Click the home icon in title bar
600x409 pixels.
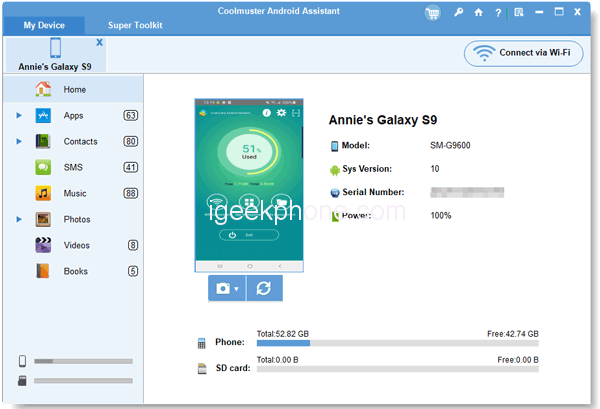(x=478, y=12)
